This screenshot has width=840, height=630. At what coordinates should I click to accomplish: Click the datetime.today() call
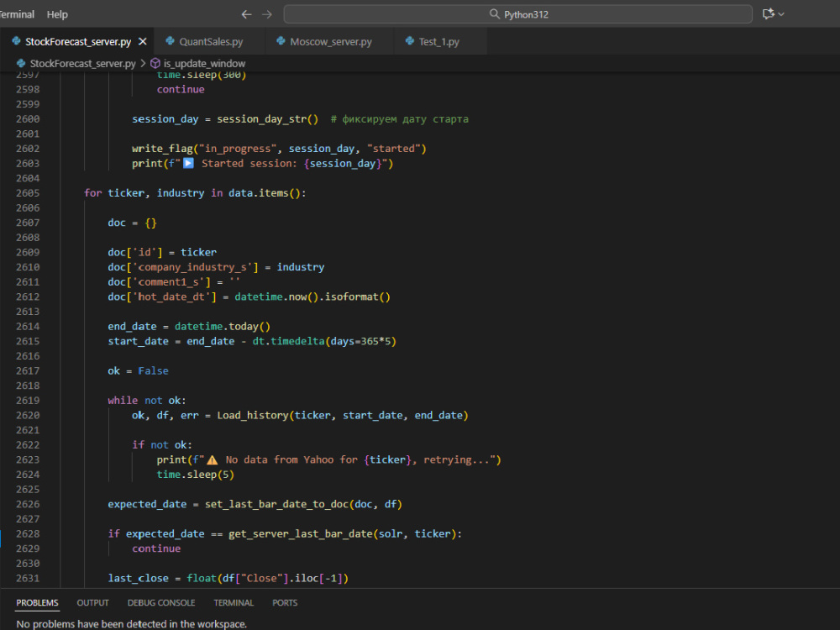[223, 326]
